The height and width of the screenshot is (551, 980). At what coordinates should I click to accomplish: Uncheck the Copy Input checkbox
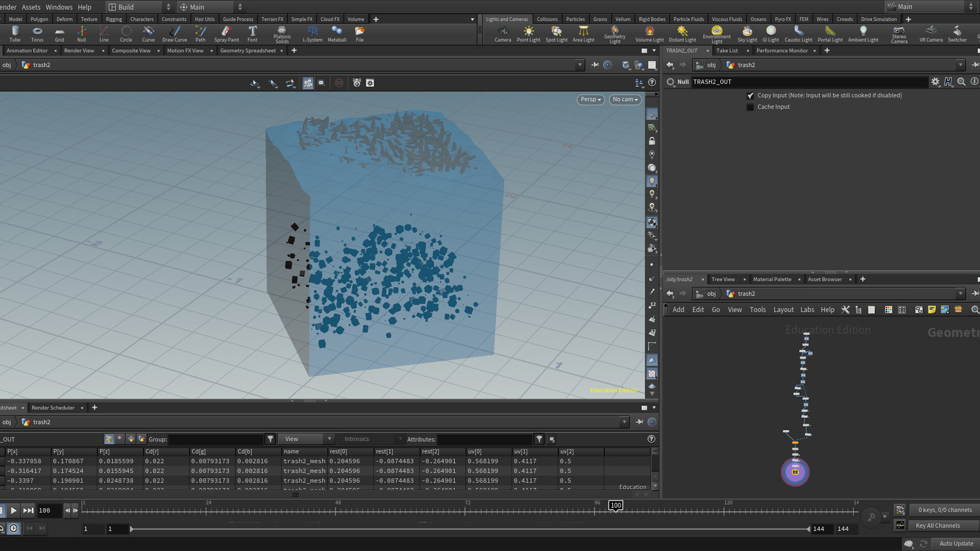(x=750, y=95)
